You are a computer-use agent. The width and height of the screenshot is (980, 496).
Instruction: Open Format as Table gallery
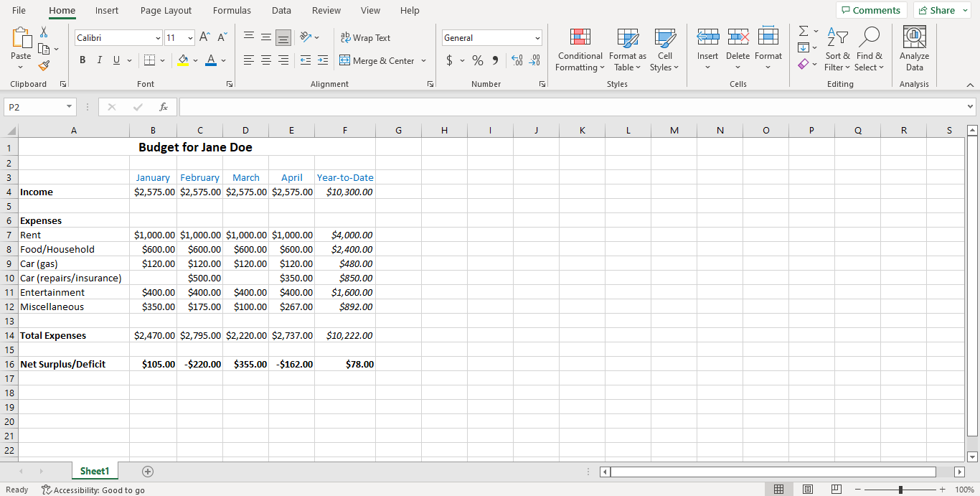click(x=627, y=49)
